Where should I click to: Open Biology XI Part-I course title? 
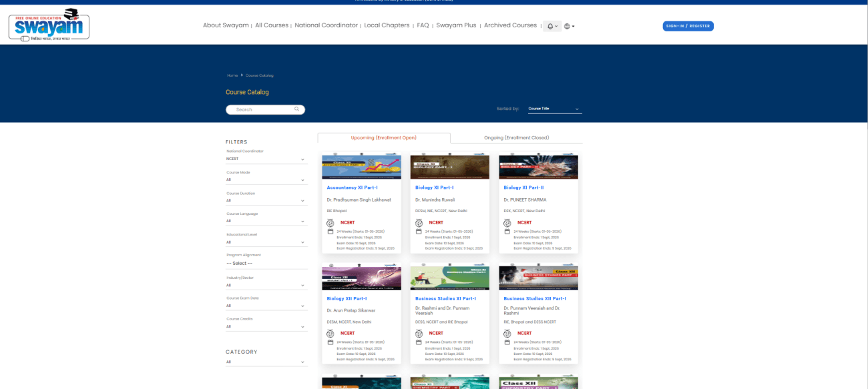[x=435, y=188]
